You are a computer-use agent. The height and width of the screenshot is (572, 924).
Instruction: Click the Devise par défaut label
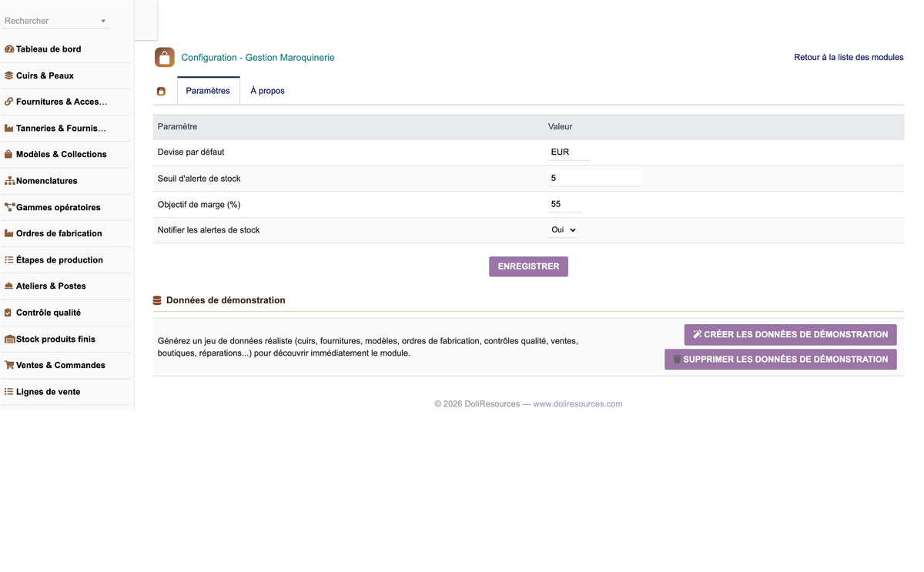pos(191,152)
